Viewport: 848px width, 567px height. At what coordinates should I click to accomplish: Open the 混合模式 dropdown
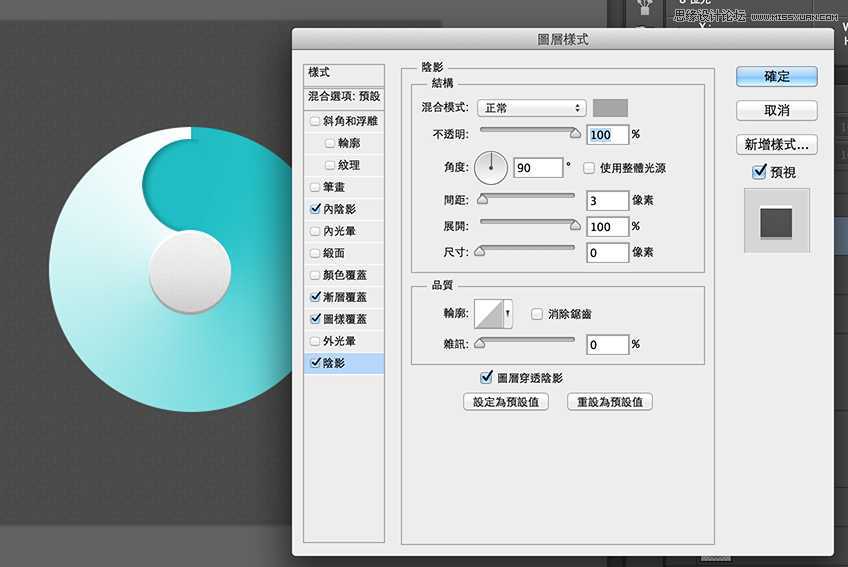(531, 108)
